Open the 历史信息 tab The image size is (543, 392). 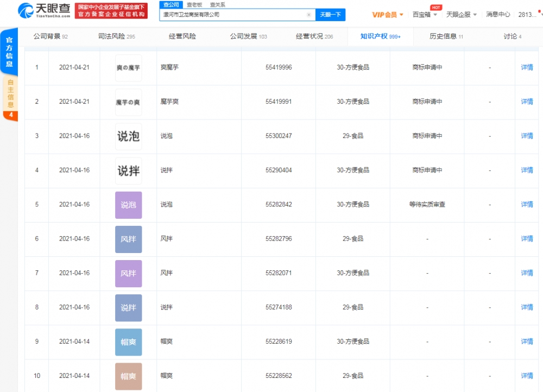pyautogui.click(x=443, y=36)
